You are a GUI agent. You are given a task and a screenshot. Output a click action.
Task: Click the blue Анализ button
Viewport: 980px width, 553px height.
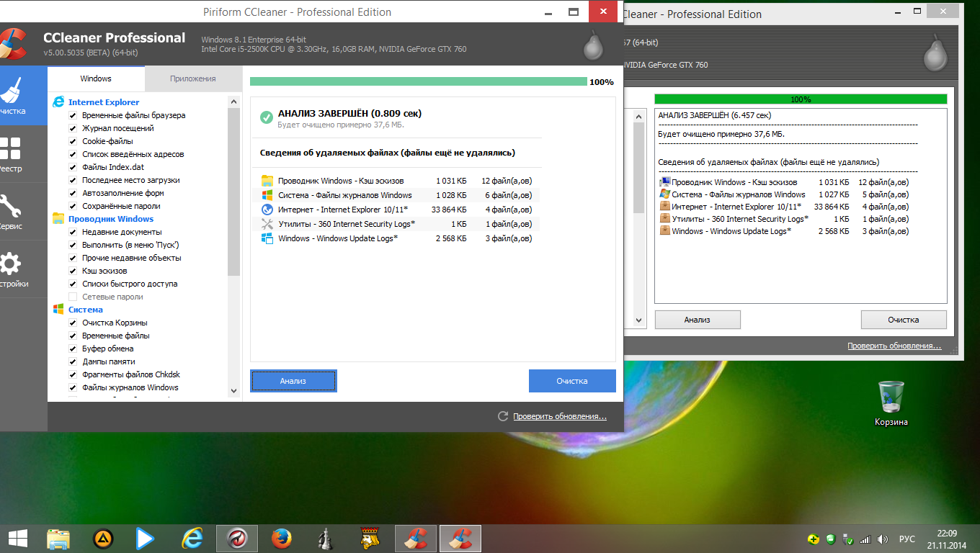(293, 381)
